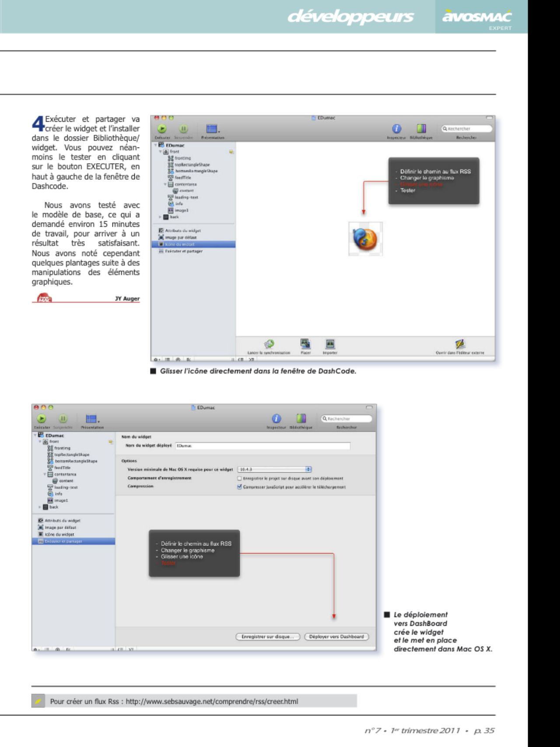Select bottomRectangleShape in the deployment window tree
Screen dimensions: 560x747
point(72,461)
